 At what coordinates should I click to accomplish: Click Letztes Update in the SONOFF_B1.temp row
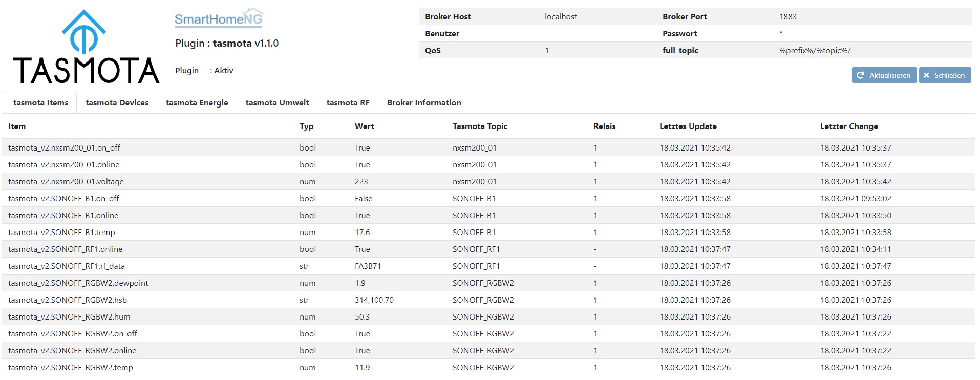pyautogui.click(x=695, y=233)
